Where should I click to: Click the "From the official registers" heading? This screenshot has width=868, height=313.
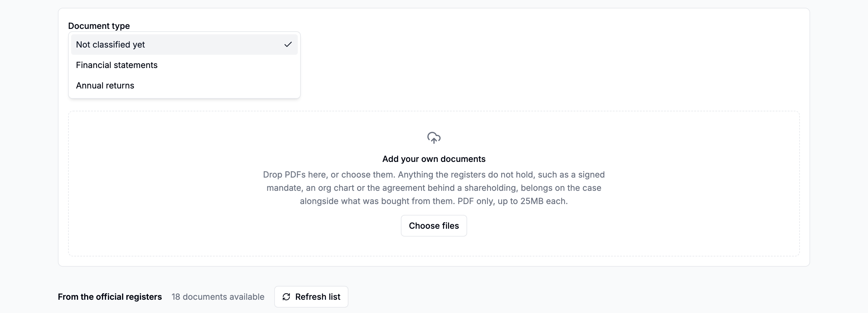[x=110, y=297]
